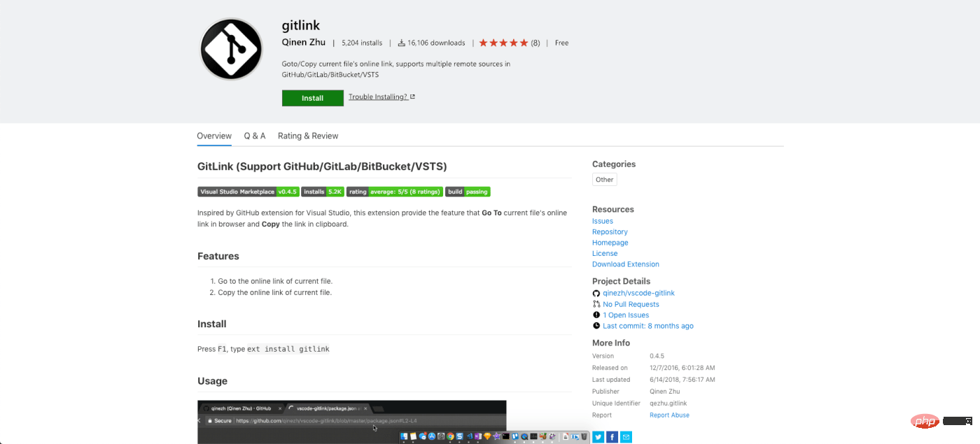980x444 pixels.
Task: Share extension on Twitter
Action: click(598, 437)
